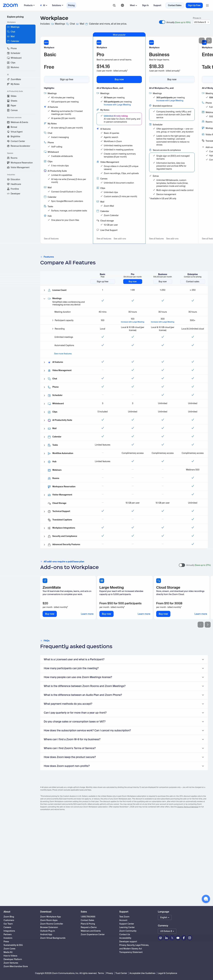Open Zoom's Instagram icon in footer
The image size is (213, 980).
click(189, 938)
